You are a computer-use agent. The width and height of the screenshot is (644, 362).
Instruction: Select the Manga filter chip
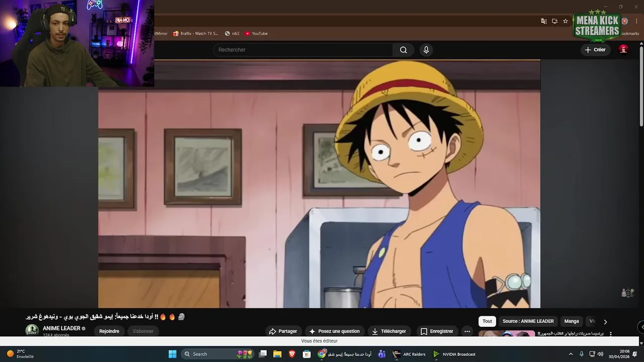tap(572, 321)
